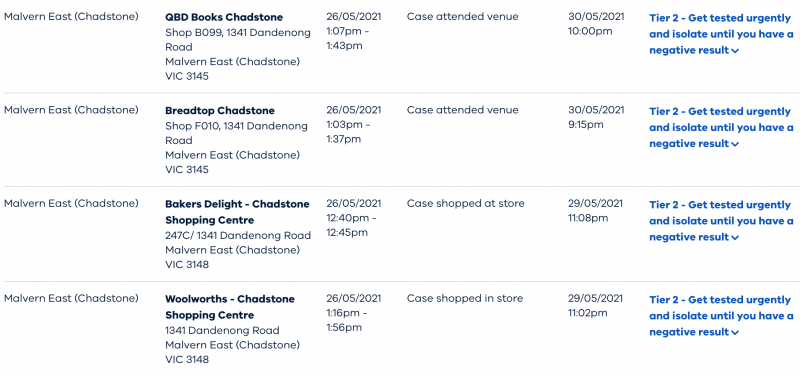Click the 'Case shopped at store' note
Viewport: 800px width, 376px height.
coord(465,204)
